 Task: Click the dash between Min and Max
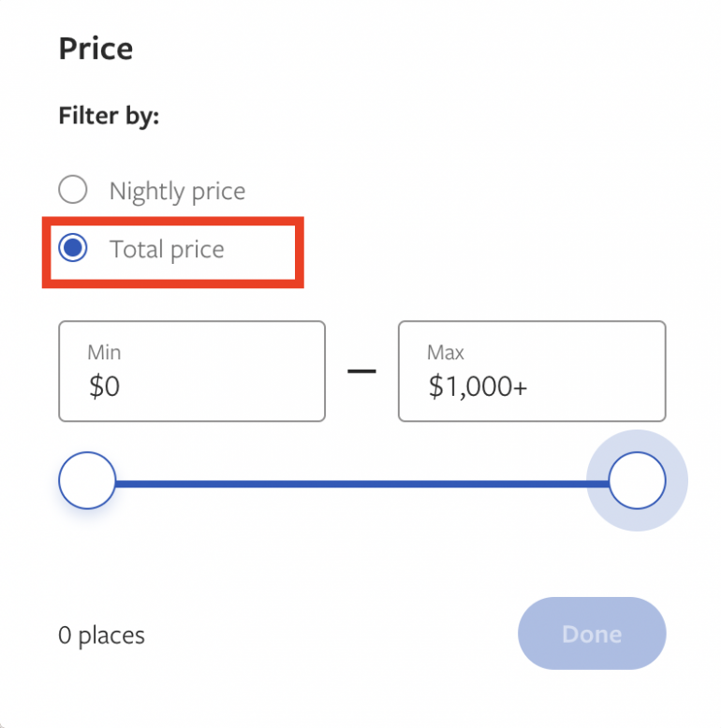(x=361, y=371)
